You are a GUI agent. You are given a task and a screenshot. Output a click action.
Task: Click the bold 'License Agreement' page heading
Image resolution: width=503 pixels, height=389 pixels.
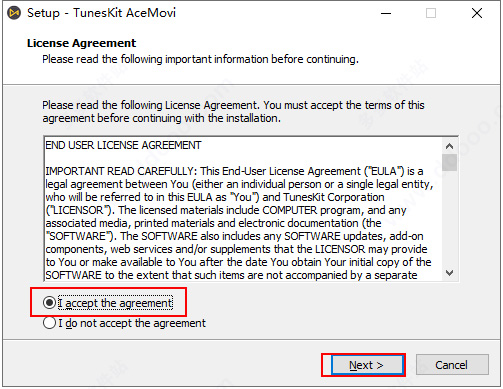click(82, 43)
